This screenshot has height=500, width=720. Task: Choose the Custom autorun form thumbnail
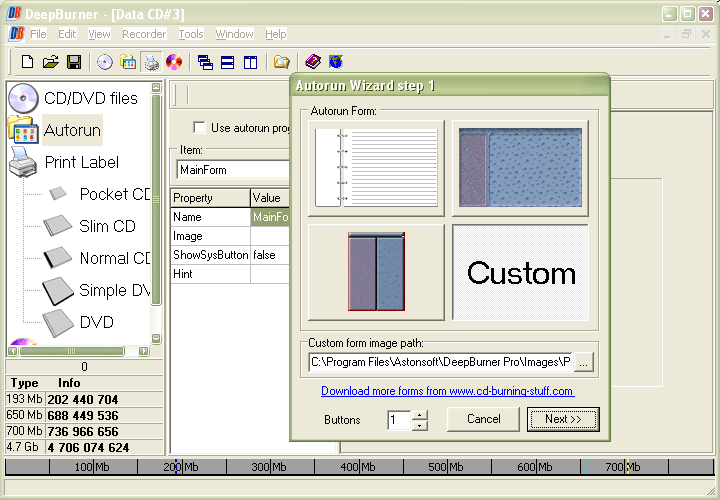pyautogui.click(x=520, y=272)
